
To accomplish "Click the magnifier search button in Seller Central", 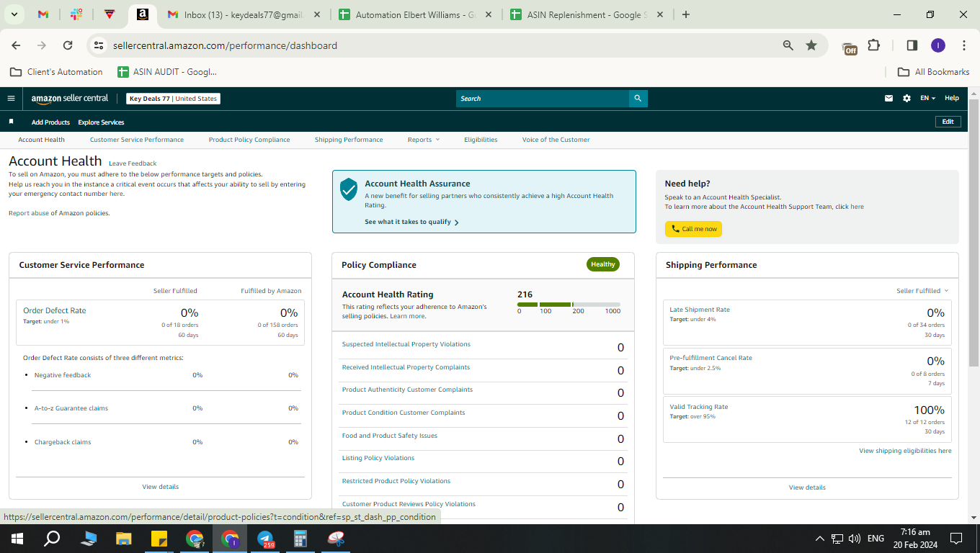I will click(638, 99).
